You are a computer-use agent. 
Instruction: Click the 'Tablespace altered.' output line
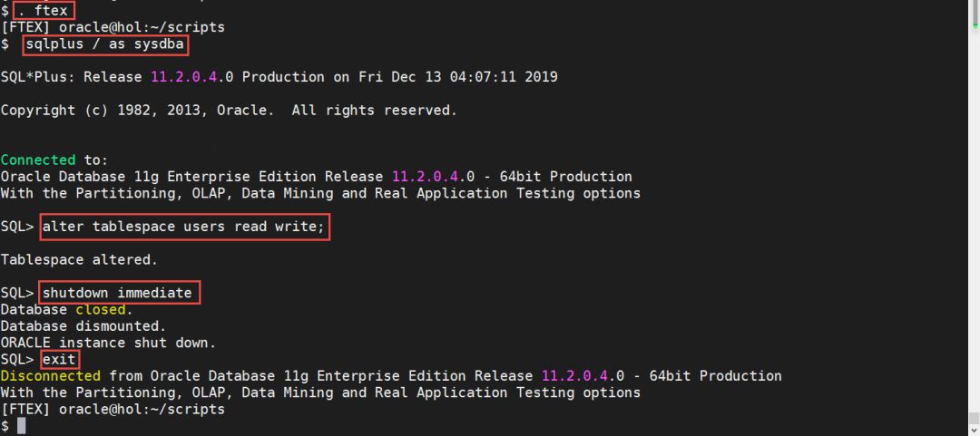point(79,259)
